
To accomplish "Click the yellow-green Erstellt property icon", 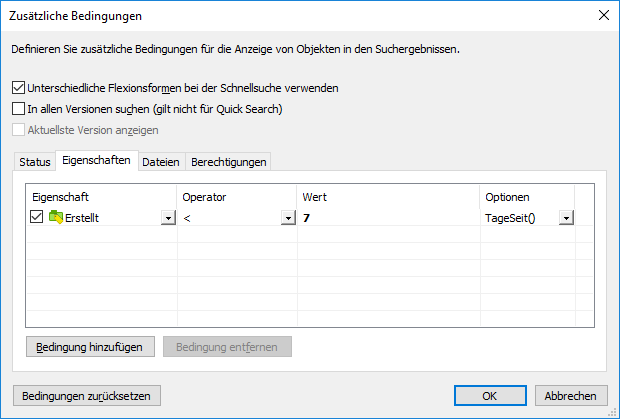I will tap(56, 217).
